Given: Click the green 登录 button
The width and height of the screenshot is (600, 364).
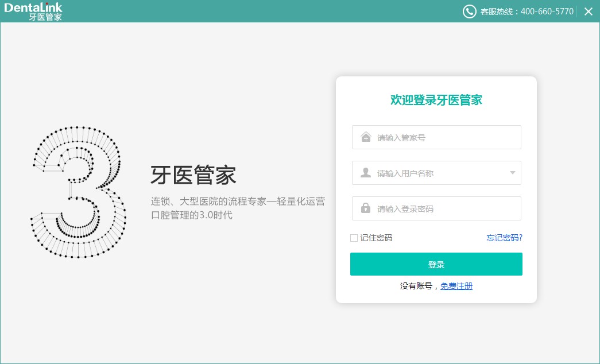Looking at the screenshot, I should 436,264.
